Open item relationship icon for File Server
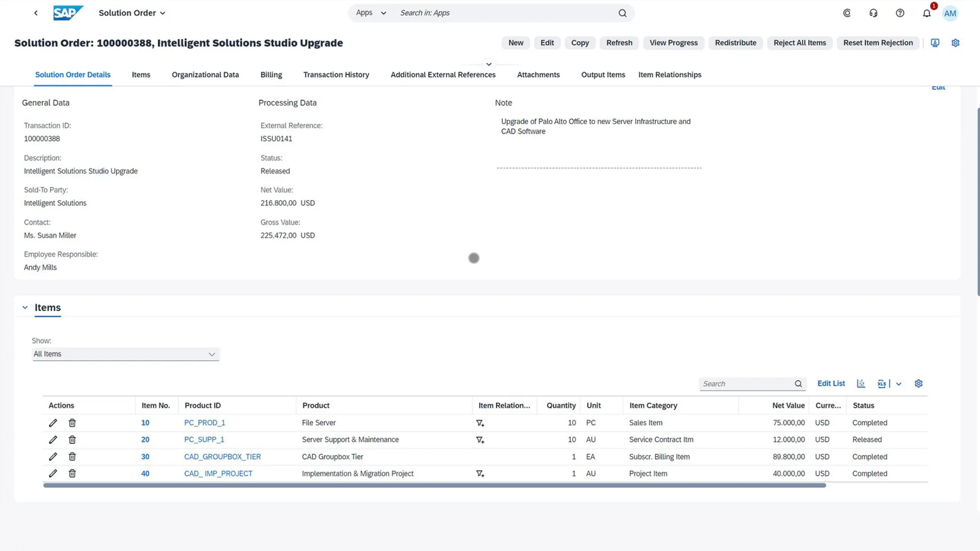 coord(480,423)
